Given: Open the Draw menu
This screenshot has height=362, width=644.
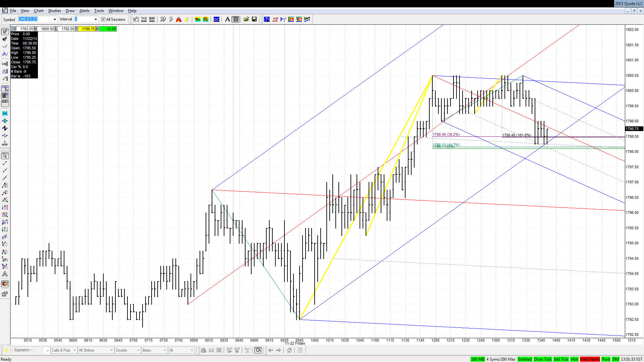Looking at the screenshot, I should click(70, 11).
